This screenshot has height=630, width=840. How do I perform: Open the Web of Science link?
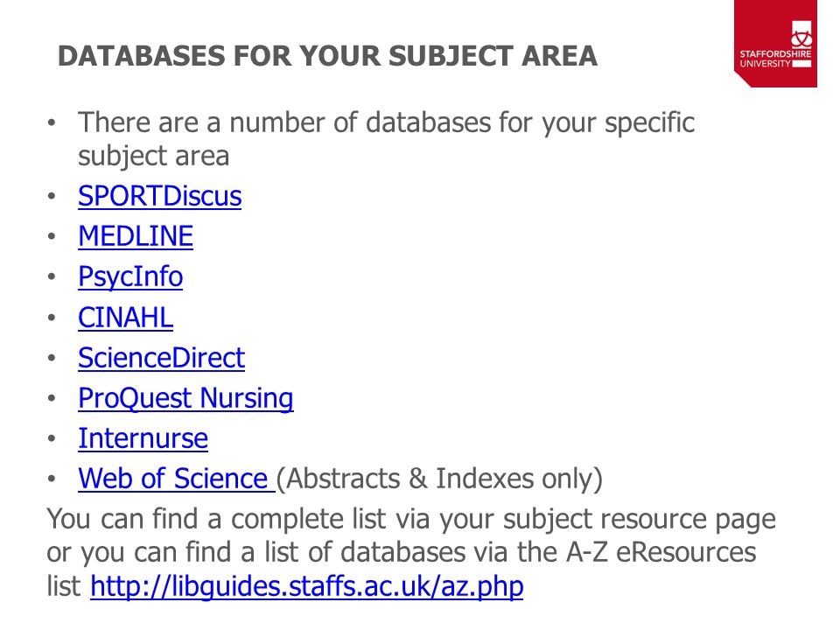coord(176,479)
